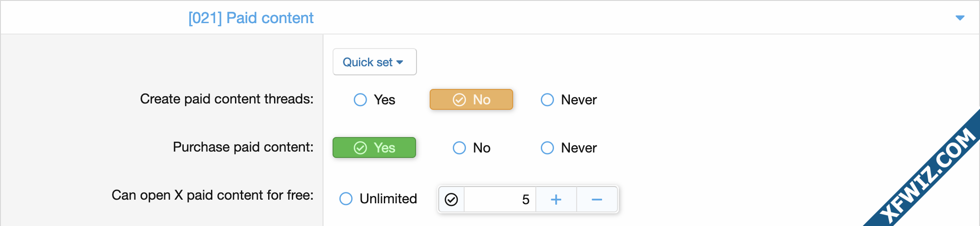Collapse the [021] Paid content section arrow
980x226 pixels.
coord(960,18)
